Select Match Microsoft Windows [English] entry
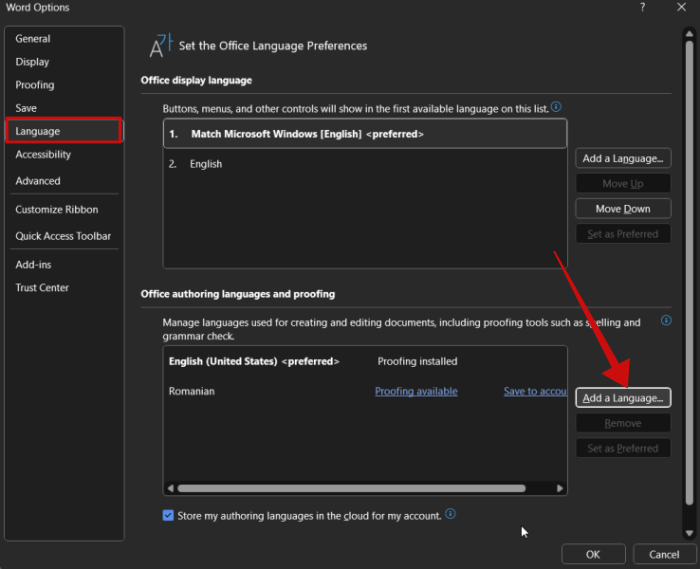The image size is (700, 569). (365, 134)
